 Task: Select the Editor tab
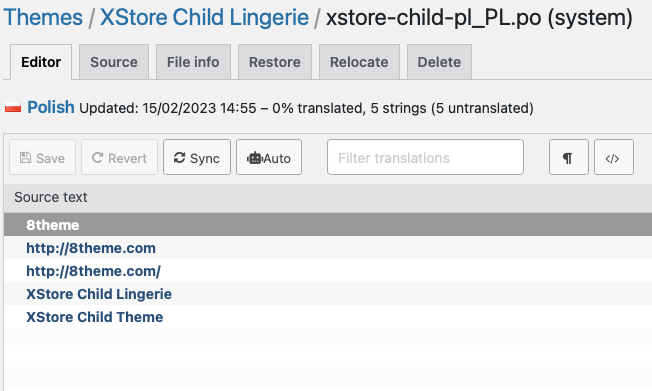point(41,62)
